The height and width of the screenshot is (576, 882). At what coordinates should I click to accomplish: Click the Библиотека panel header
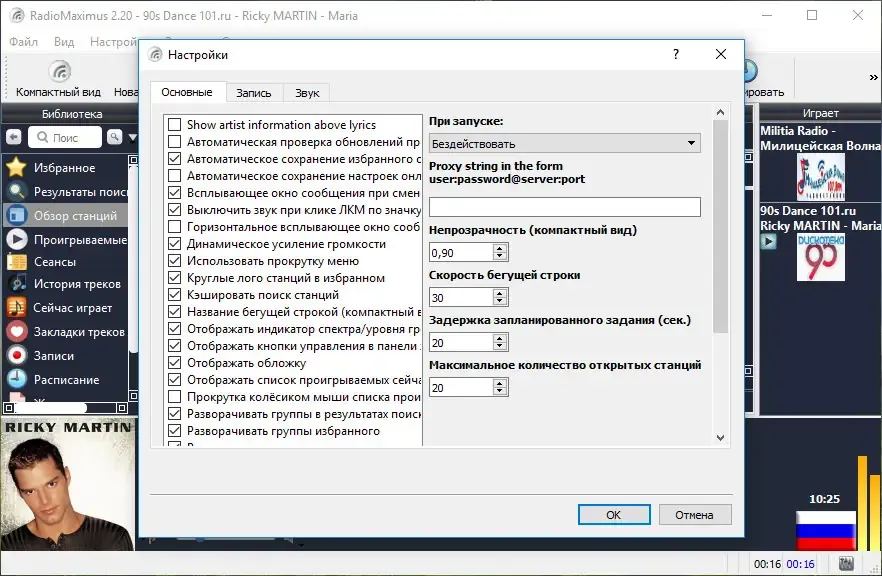70,114
